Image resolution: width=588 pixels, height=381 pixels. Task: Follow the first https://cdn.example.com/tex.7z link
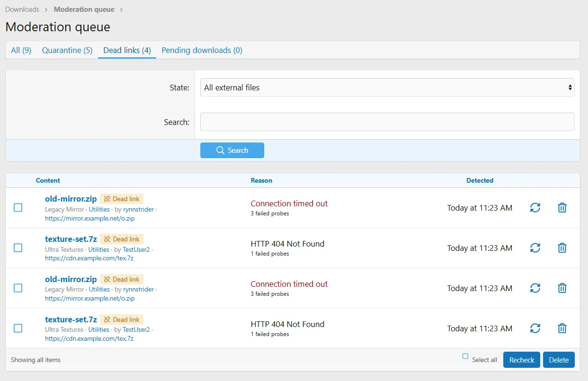pyautogui.click(x=89, y=258)
